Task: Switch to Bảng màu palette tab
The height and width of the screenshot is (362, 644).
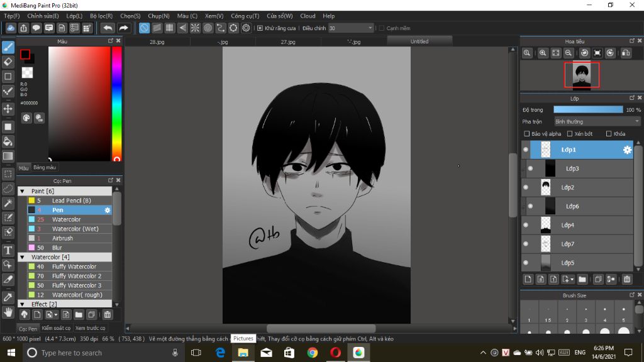Action: (45, 167)
